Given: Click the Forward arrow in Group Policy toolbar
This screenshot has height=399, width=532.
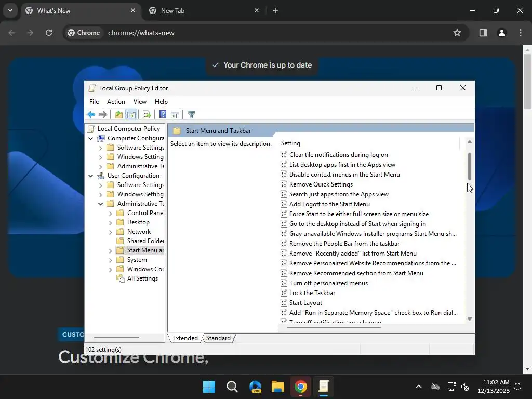Looking at the screenshot, I should pyautogui.click(x=102, y=115).
